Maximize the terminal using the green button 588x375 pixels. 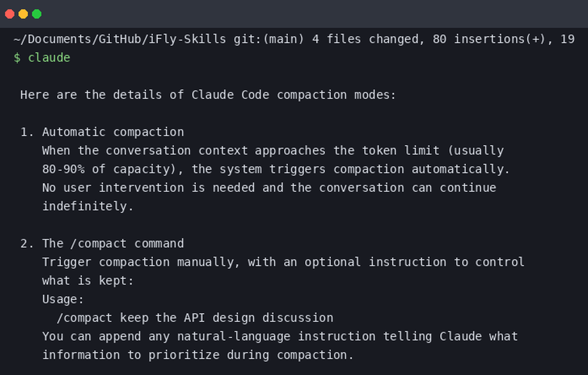37,14
